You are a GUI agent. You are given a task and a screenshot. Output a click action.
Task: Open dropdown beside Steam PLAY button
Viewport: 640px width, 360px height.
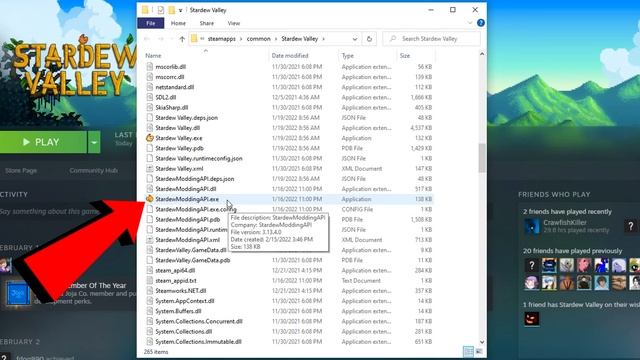[94, 142]
